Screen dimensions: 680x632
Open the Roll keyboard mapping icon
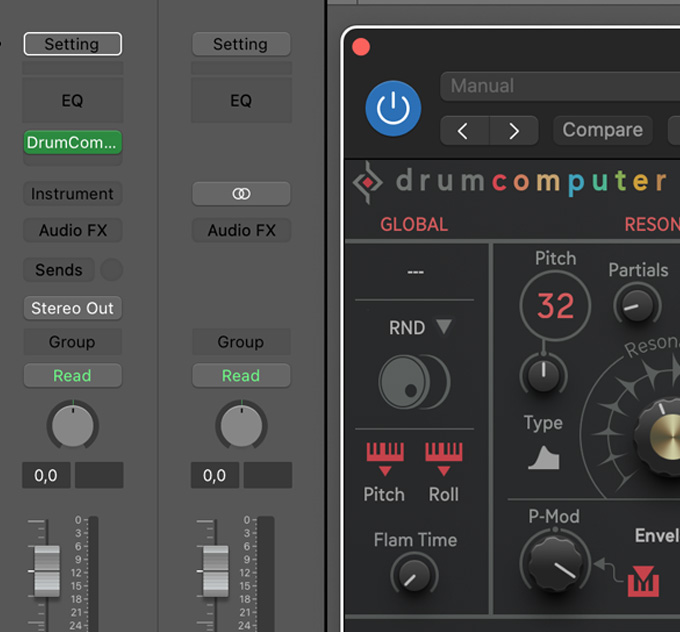tap(444, 459)
